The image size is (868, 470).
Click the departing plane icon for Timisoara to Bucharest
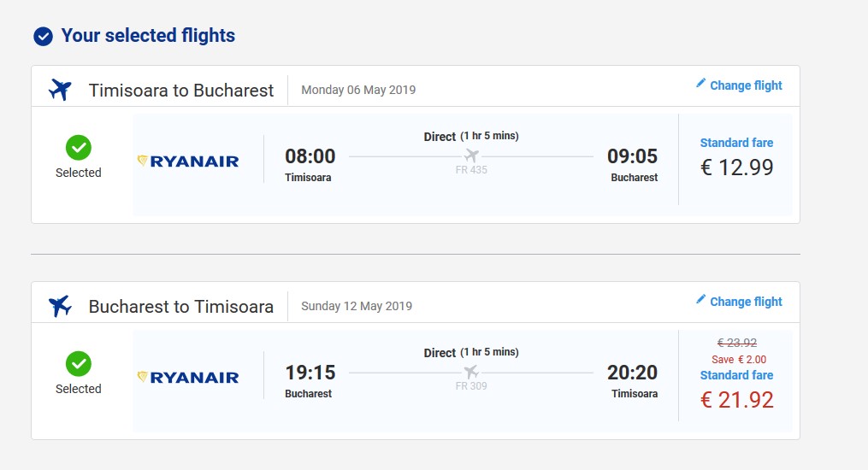point(60,90)
